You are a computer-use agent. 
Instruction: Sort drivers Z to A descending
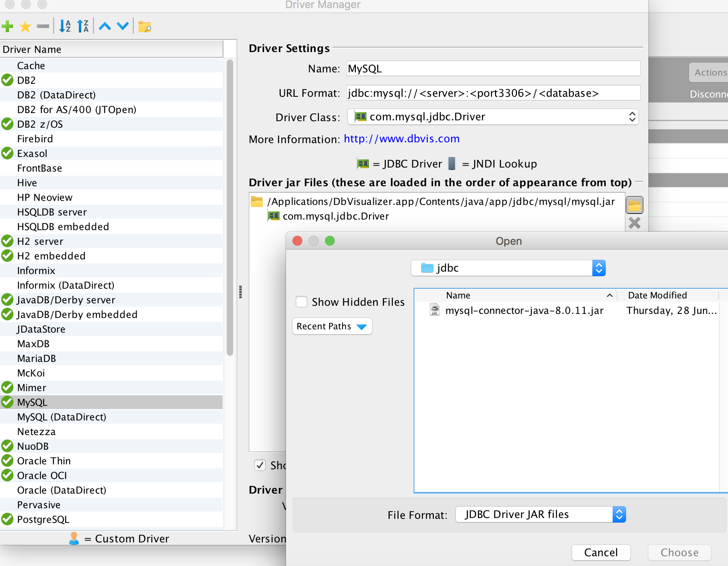click(x=83, y=26)
